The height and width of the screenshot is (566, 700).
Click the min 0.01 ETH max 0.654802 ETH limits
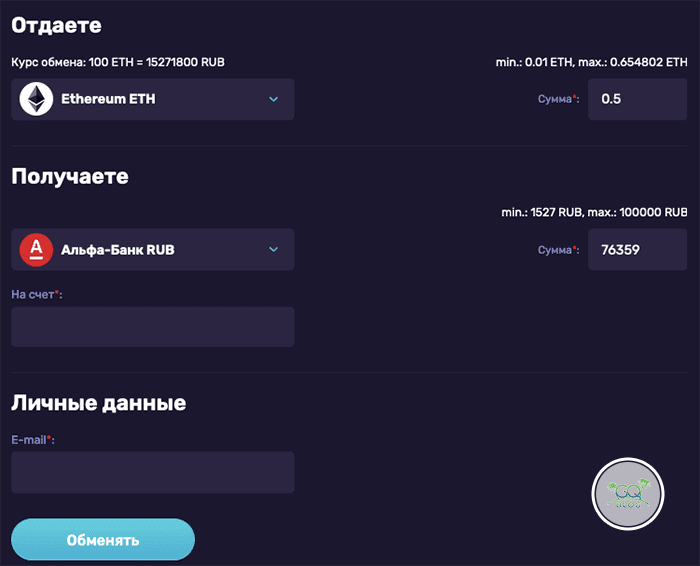(x=592, y=62)
